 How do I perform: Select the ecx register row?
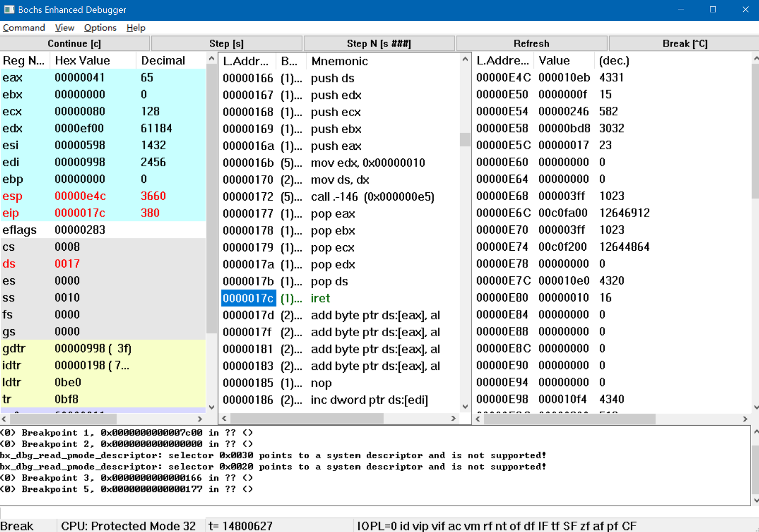click(x=103, y=111)
